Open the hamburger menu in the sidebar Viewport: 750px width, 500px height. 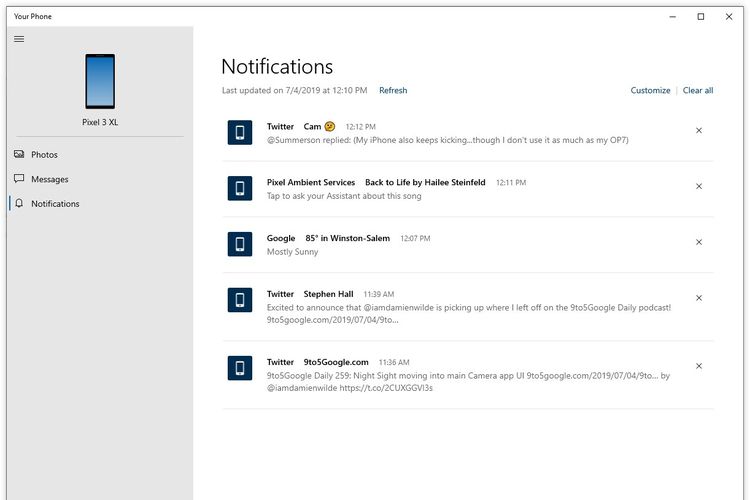(19, 39)
